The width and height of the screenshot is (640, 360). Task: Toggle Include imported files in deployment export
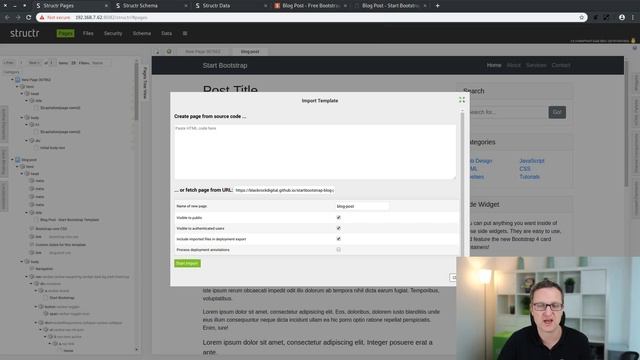click(x=338, y=239)
